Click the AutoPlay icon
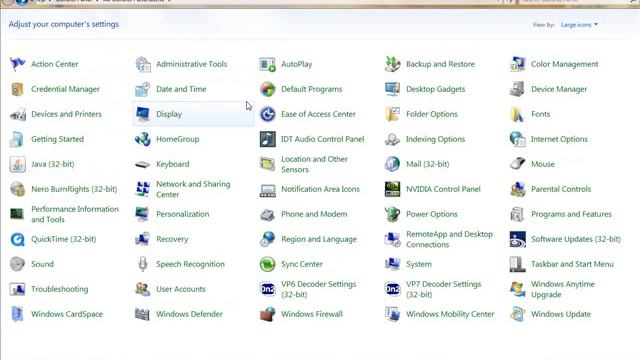640x360 pixels. pyautogui.click(x=267, y=64)
